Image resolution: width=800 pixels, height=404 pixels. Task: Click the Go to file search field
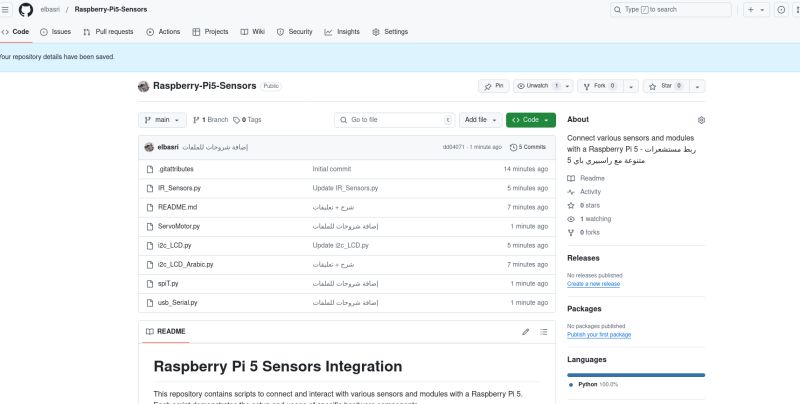point(394,120)
